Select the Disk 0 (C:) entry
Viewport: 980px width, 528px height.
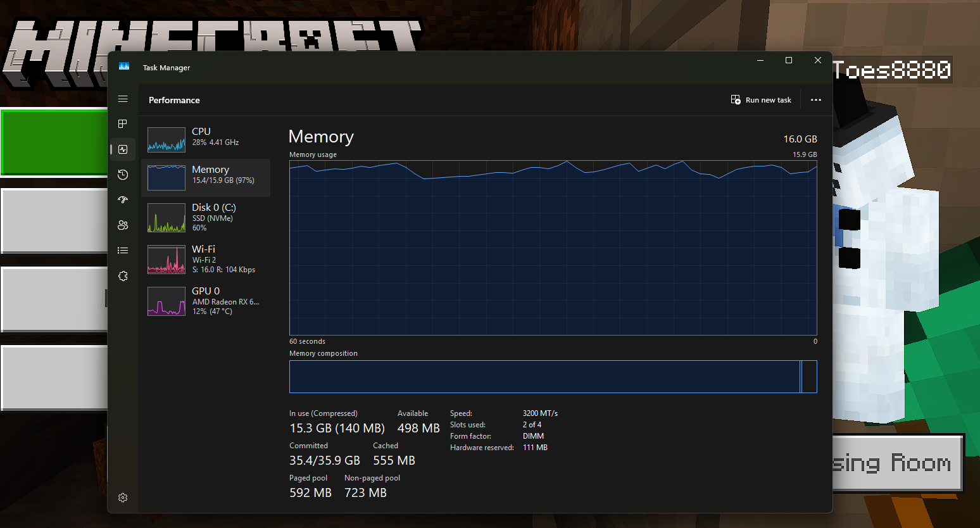pyautogui.click(x=206, y=217)
